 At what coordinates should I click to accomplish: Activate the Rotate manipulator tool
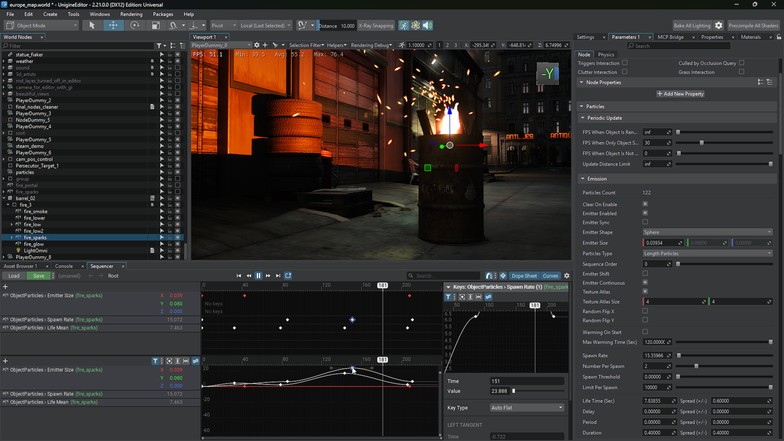(x=135, y=26)
